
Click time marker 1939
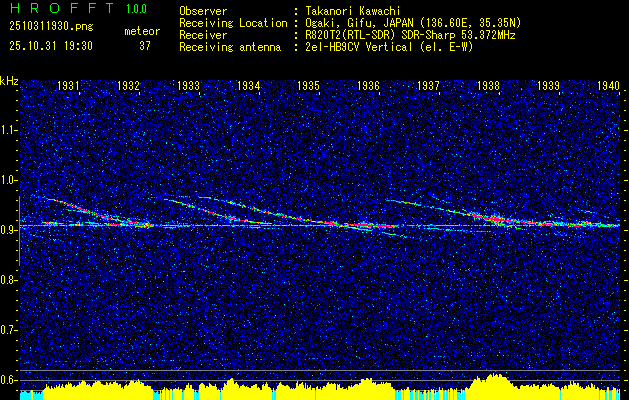548,85
